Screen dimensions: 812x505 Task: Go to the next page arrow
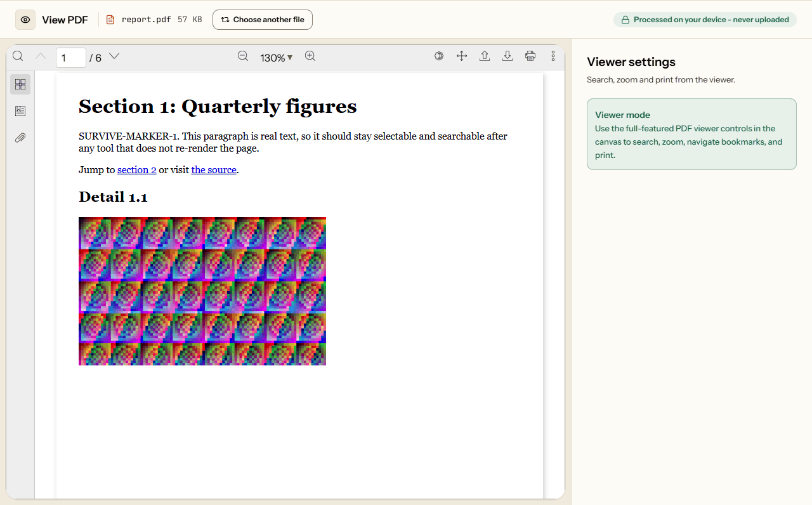(x=114, y=56)
